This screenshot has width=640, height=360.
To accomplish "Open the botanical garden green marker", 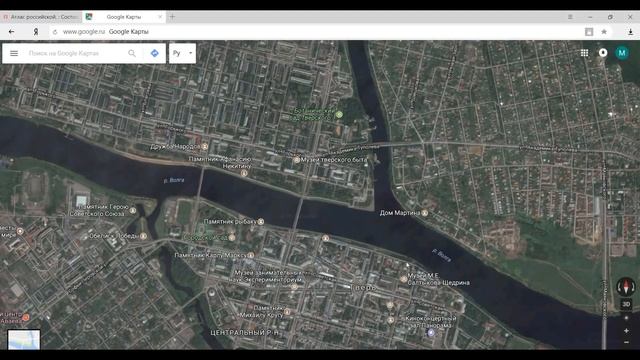I will pos(339,115).
